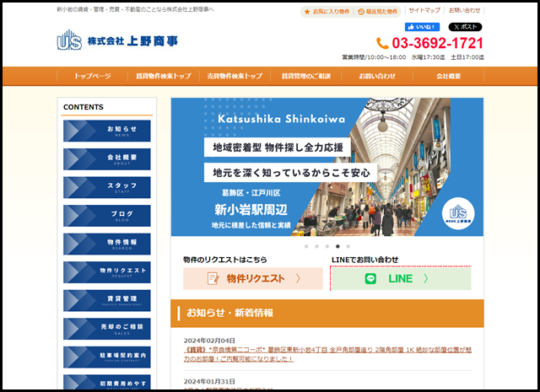Click the date 2024年01月31日
This screenshot has width=540, height=392.
(209, 381)
